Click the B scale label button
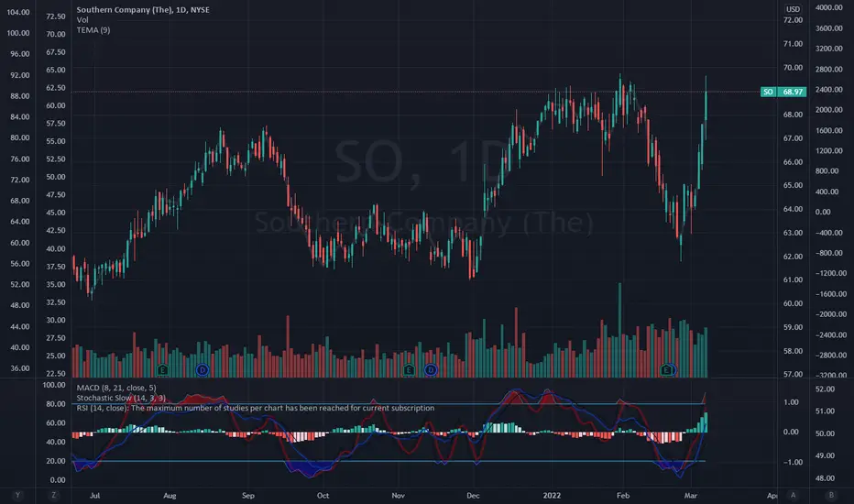854x504 pixels. 831,495
